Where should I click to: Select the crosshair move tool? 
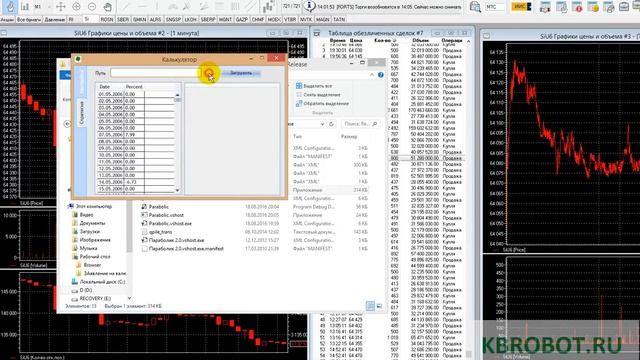coord(61,7)
